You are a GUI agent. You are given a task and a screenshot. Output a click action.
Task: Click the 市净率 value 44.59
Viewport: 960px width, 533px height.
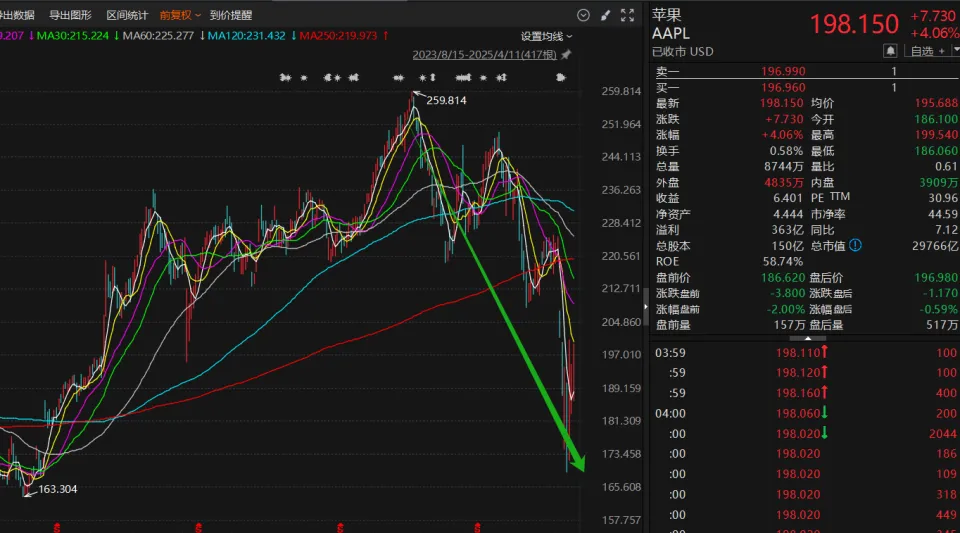942,214
